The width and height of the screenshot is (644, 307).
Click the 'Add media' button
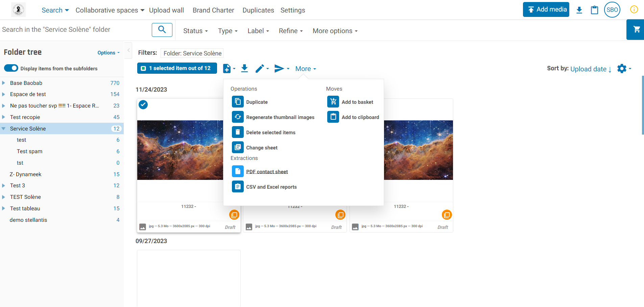point(546,9)
